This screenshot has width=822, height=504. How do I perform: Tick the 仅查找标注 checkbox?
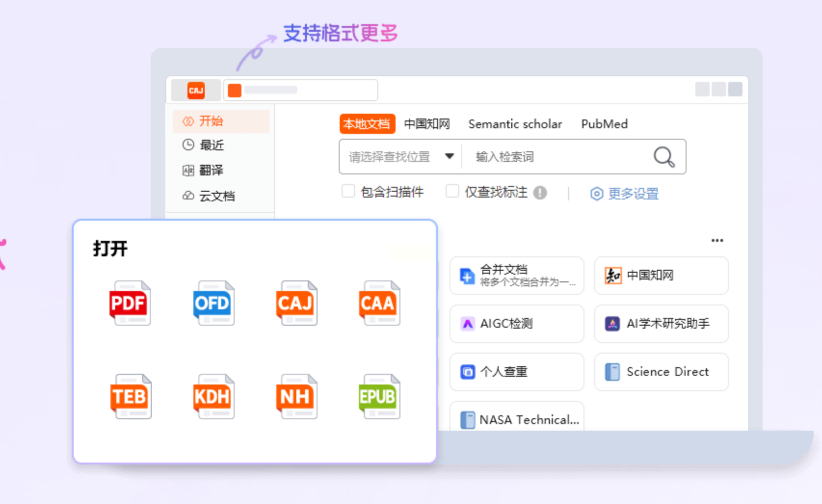pyautogui.click(x=452, y=191)
